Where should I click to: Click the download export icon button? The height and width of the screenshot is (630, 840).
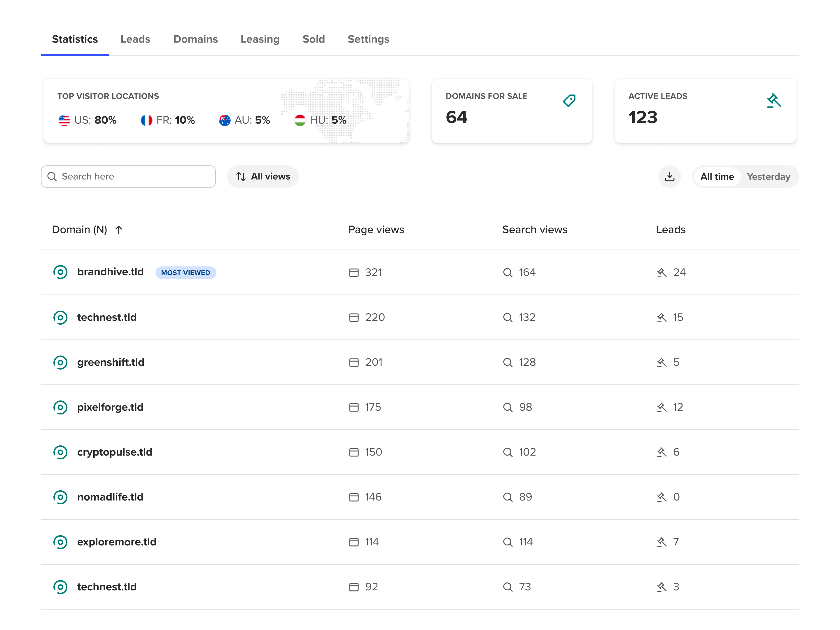tap(669, 176)
